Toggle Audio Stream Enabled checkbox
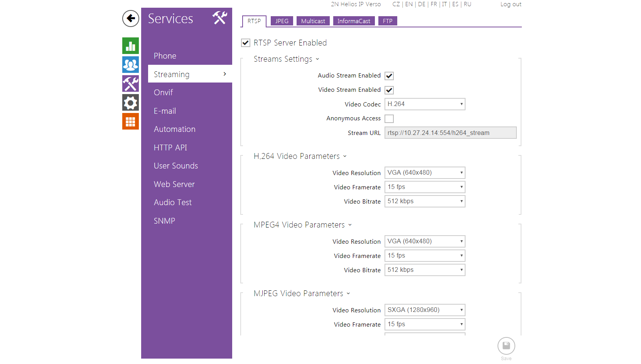Image resolution: width=641 pixels, height=364 pixels. [389, 76]
